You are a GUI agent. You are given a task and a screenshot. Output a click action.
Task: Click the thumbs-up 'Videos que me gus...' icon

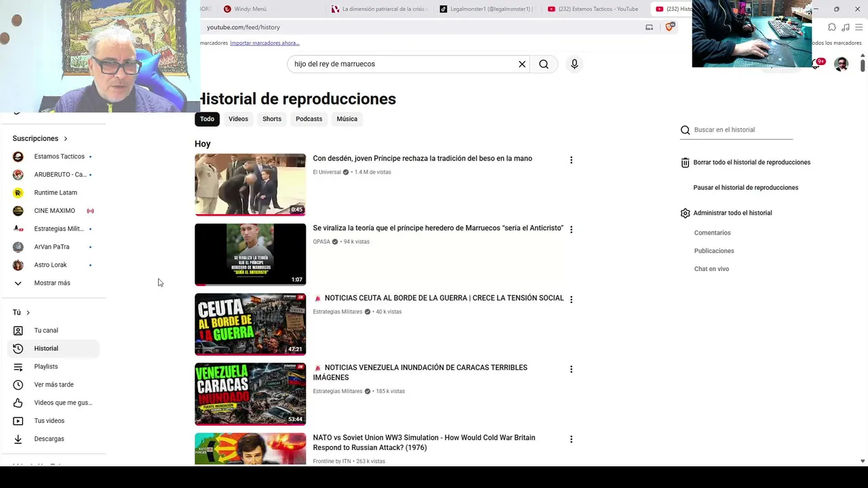tap(18, 403)
